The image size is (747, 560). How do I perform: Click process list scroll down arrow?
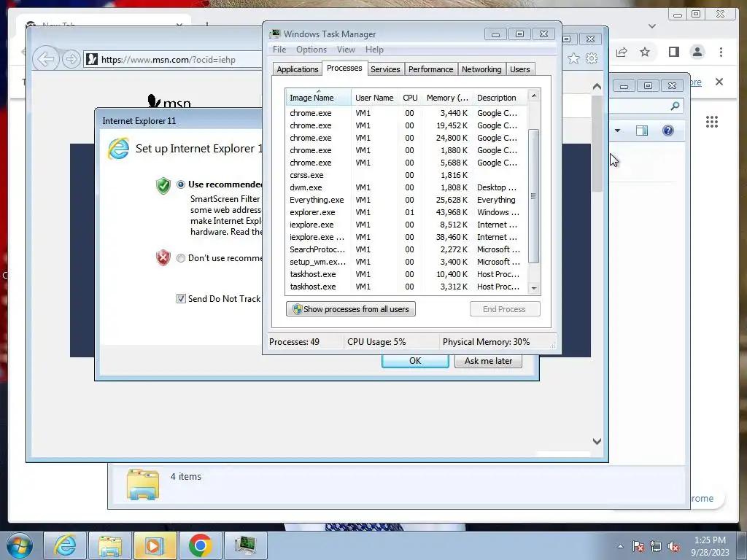pyautogui.click(x=533, y=288)
